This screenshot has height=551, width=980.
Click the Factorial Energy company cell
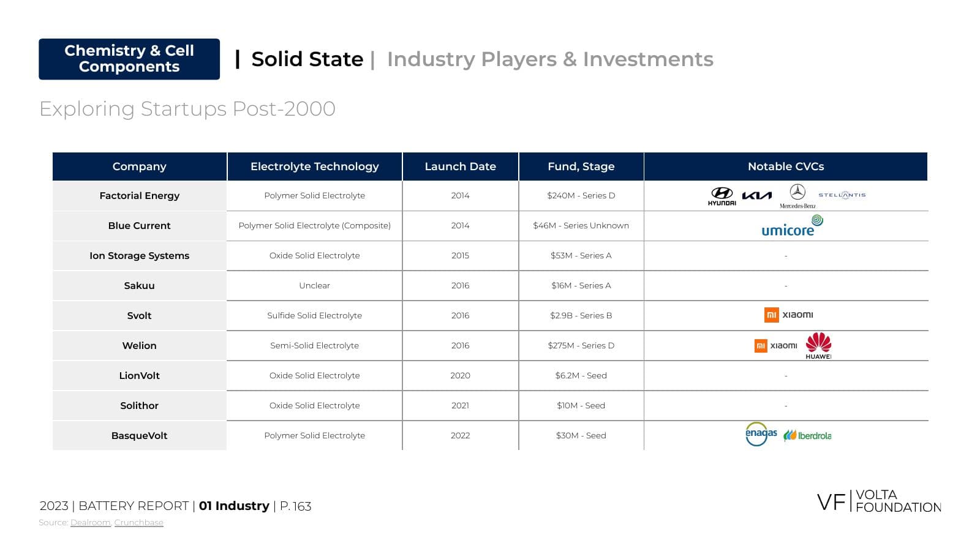coord(140,196)
